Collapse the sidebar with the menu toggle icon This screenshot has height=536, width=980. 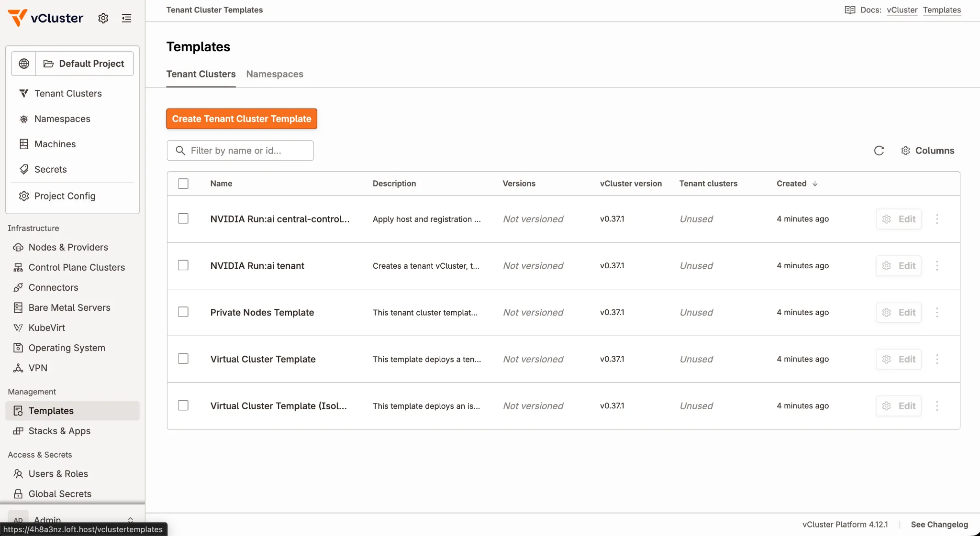point(126,18)
